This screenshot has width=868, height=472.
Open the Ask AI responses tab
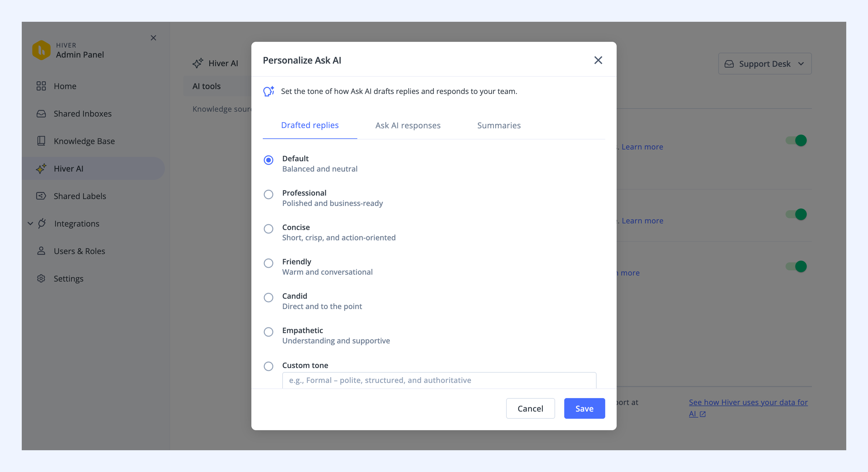pos(408,125)
